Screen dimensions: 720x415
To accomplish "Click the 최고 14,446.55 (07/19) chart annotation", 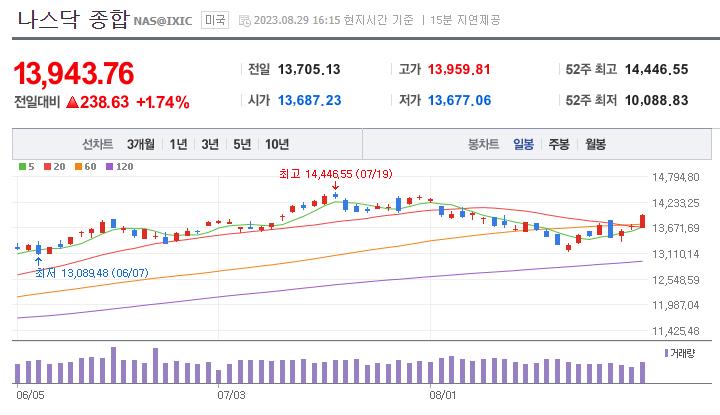I will [x=336, y=174].
